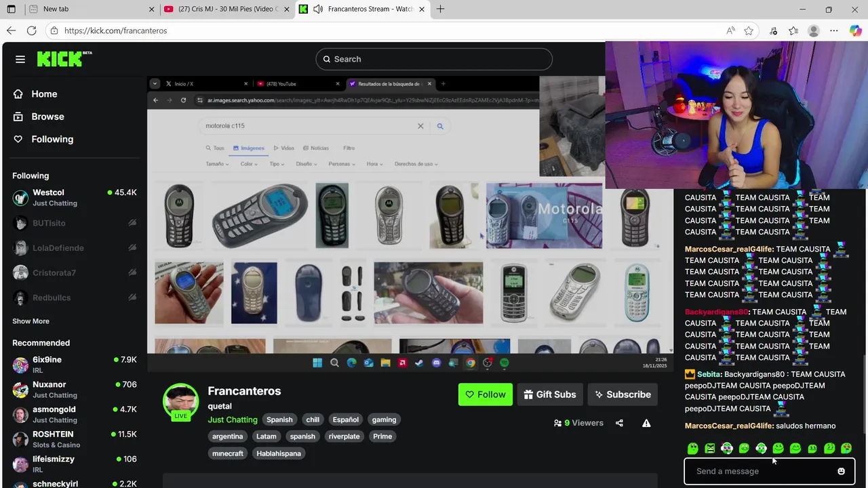Click Sebita's username in chat
Viewport: 868px width, 488px height.
pyautogui.click(x=709, y=374)
